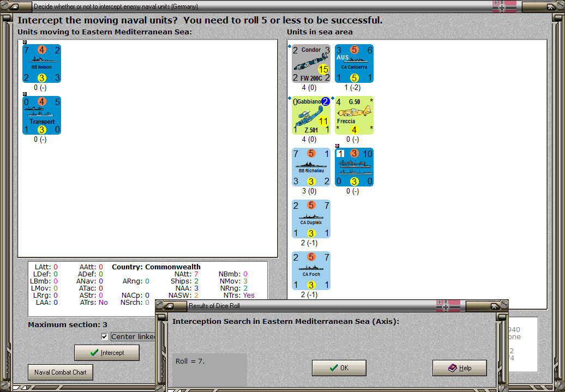Select the G.50 Freccia fighter unit
Viewport: 565px width, 392px height.
pyautogui.click(x=354, y=115)
